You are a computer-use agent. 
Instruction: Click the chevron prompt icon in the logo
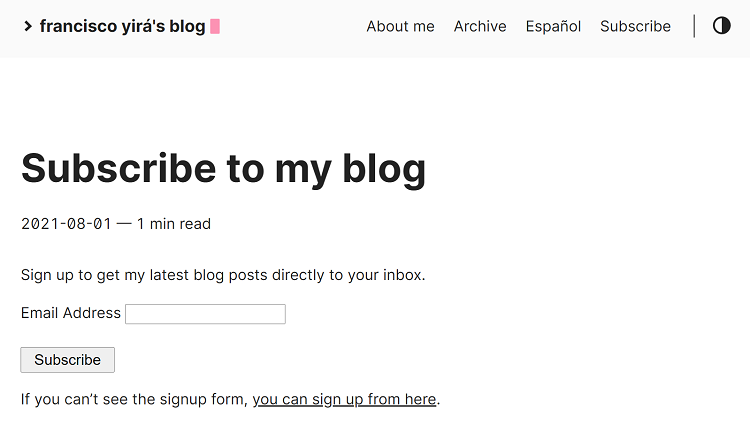click(x=28, y=27)
